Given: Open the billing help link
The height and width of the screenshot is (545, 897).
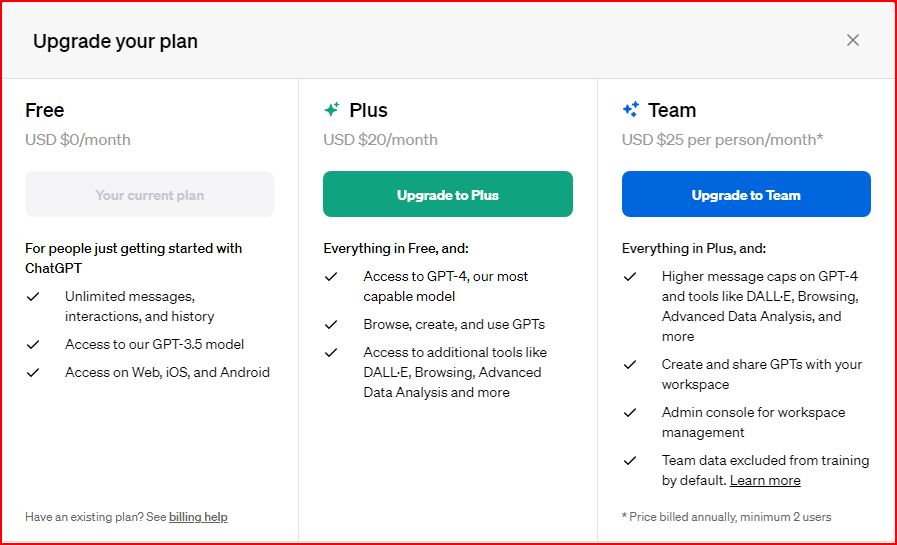Looking at the screenshot, I should coord(198,517).
